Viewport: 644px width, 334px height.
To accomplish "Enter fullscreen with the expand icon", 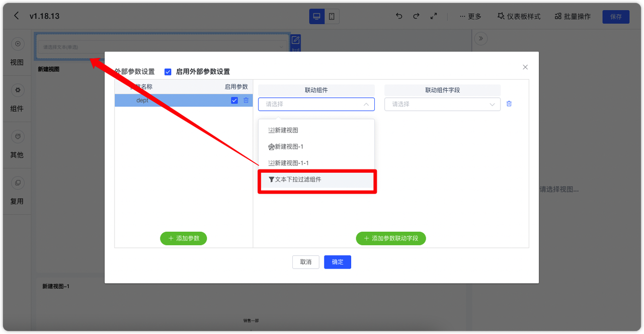I will tap(434, 16).
